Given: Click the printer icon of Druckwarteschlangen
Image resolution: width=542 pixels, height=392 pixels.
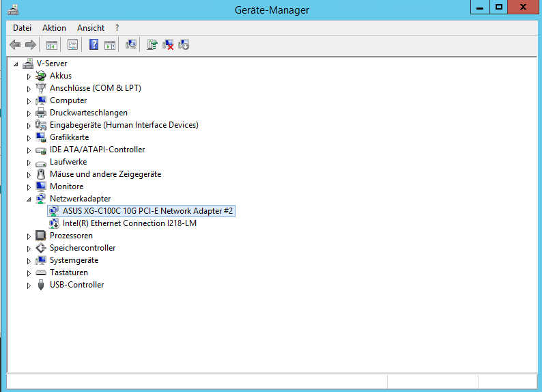Looking at the screenshot, I should click(x=41, y=113).
